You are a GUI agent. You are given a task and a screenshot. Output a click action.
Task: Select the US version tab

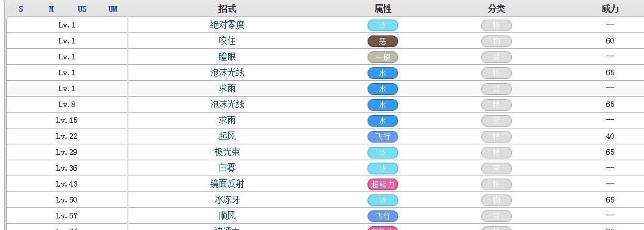click(x=82, y=9)
